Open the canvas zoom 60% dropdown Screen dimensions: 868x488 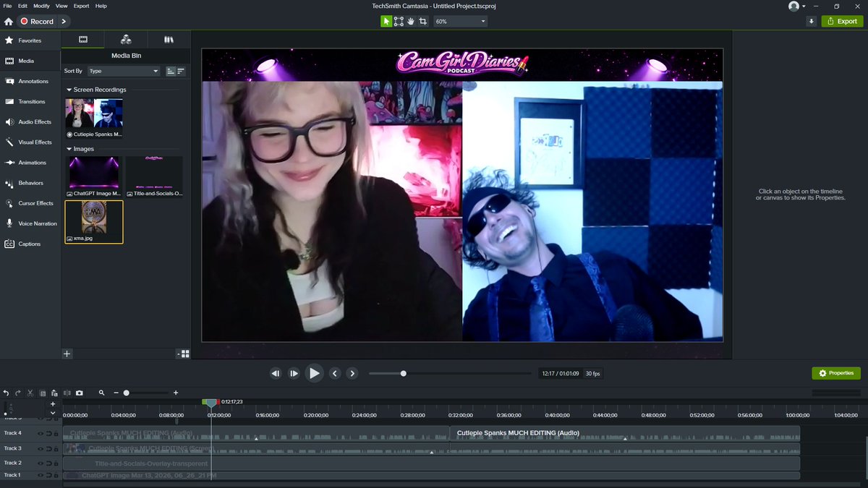tap(460, 21)
